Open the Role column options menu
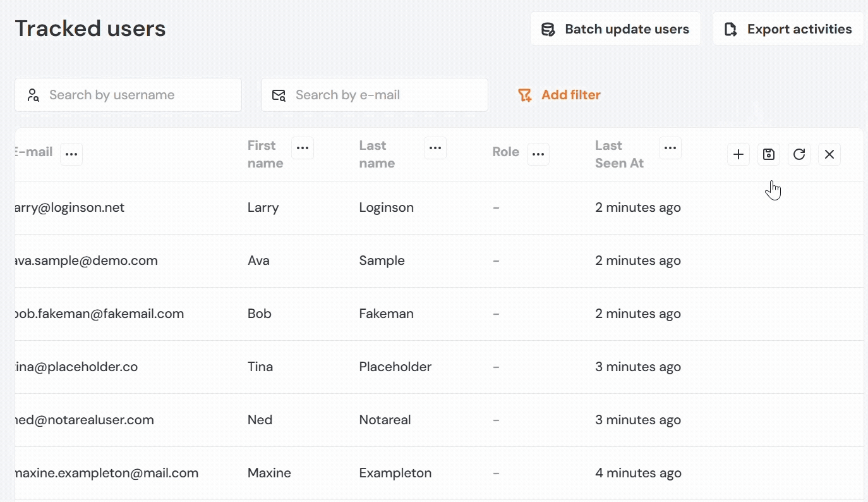The height and width of the screenshot is (502, 868). click(x=538, y=154)
